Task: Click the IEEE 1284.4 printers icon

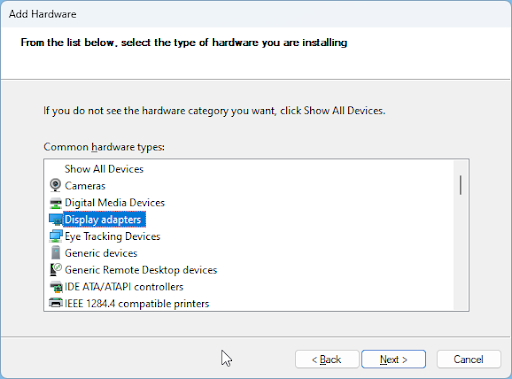Action: 56,303
